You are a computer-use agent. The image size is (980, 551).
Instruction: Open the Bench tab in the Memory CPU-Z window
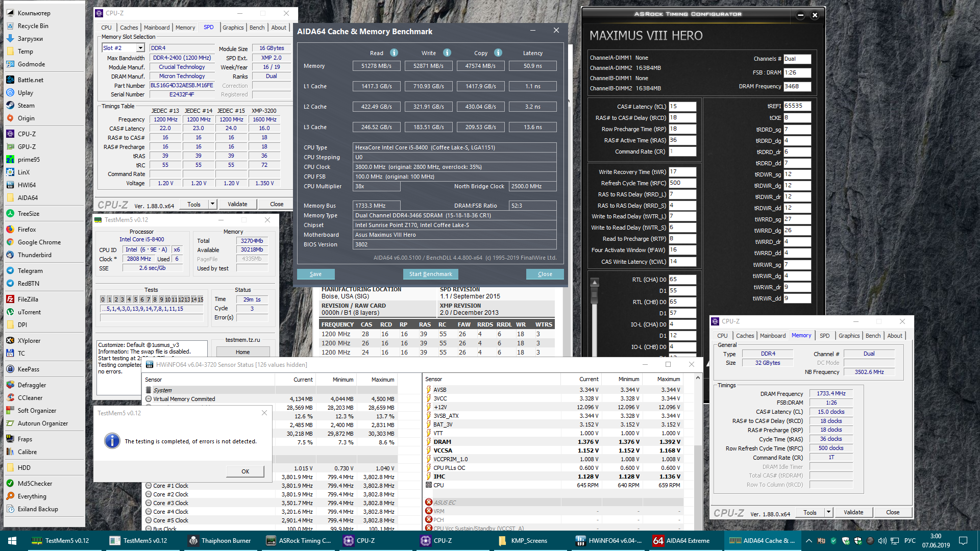click(873, 336)
